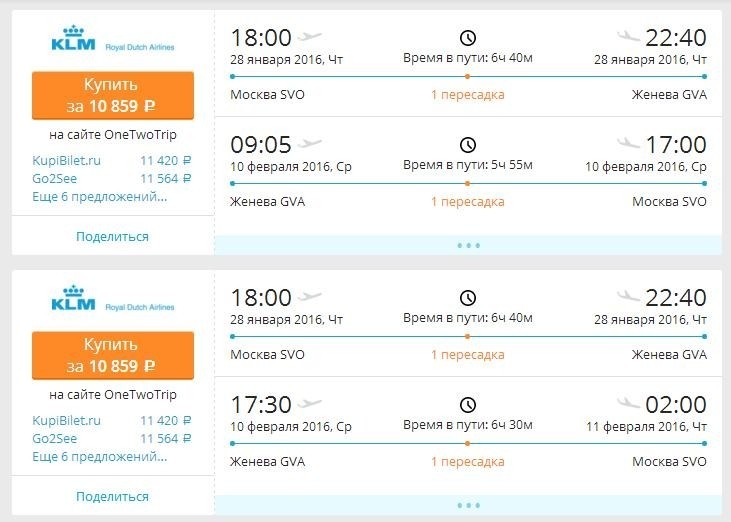
Task: Click landing plane icon next to 02:00
Action: (x=628, y=402)
